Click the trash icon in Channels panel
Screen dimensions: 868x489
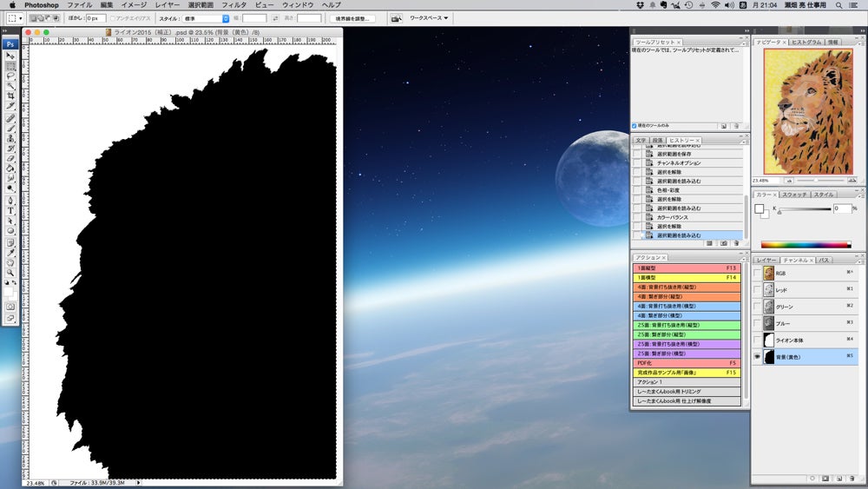coord(851,479)
